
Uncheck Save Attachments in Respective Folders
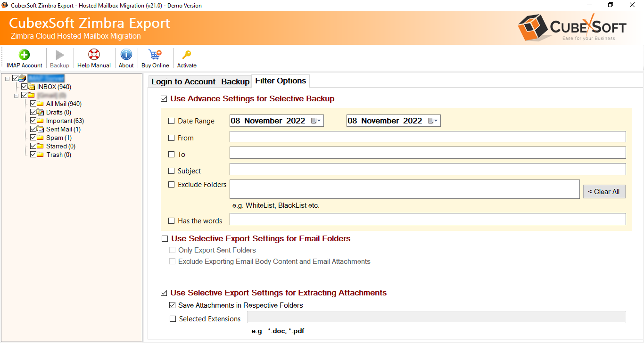173,305
